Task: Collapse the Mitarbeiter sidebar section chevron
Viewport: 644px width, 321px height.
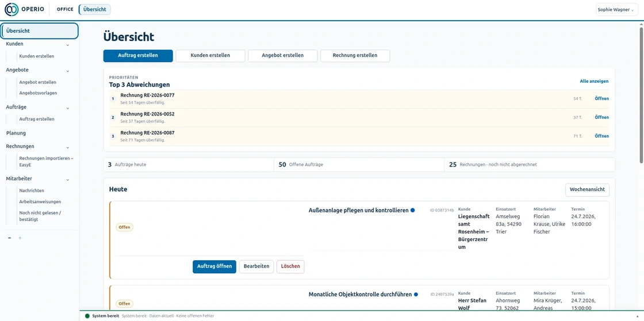Action: (x=68, y=180)
